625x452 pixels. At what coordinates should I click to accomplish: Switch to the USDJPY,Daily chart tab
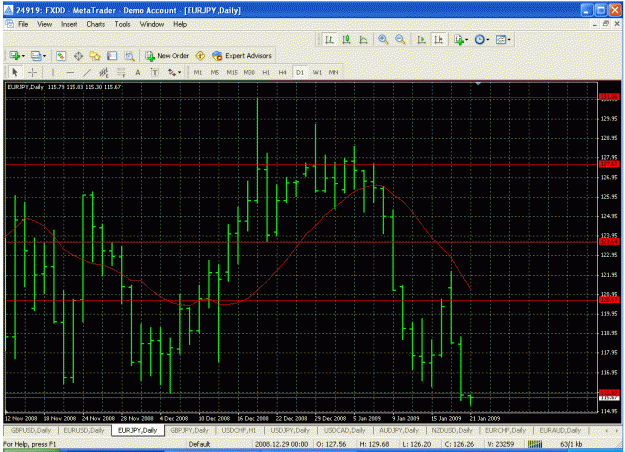coord(290,430)
